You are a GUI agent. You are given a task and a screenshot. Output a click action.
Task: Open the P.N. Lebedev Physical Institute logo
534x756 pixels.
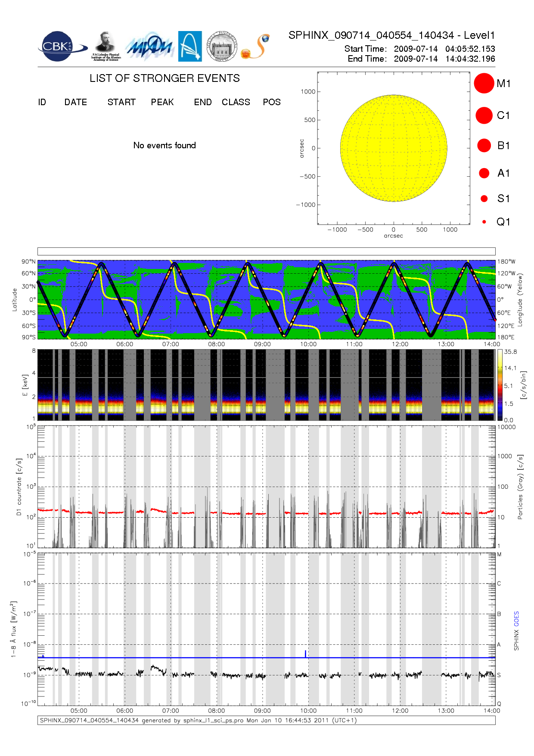pos(106,46)
